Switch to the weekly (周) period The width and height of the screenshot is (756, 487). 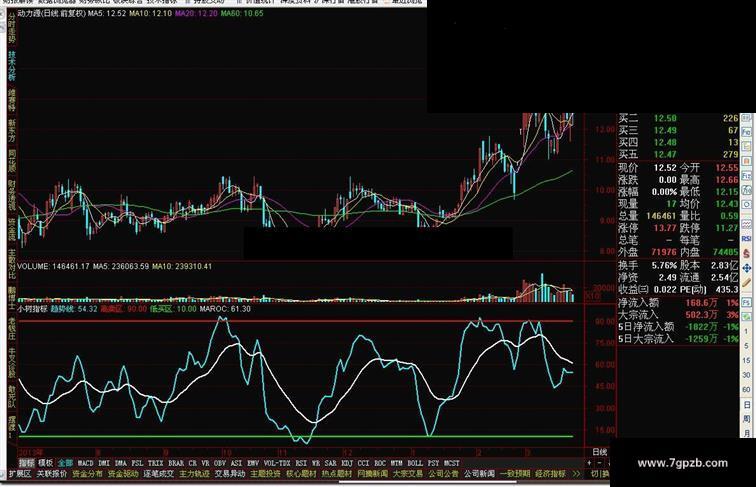[746, 418]
